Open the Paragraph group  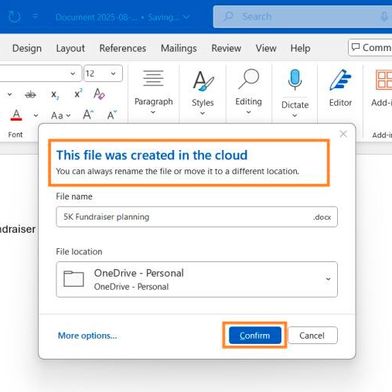(153, 92)
